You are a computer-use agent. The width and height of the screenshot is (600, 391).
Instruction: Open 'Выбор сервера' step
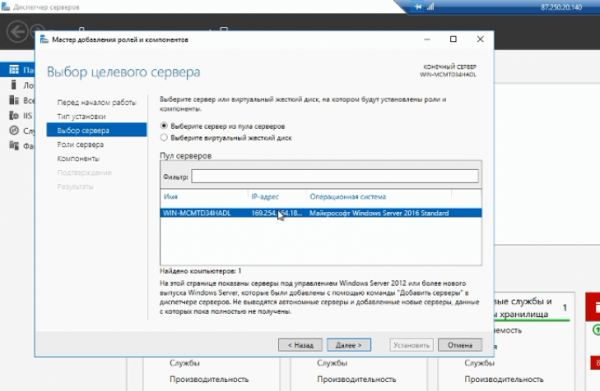(96, 130)
